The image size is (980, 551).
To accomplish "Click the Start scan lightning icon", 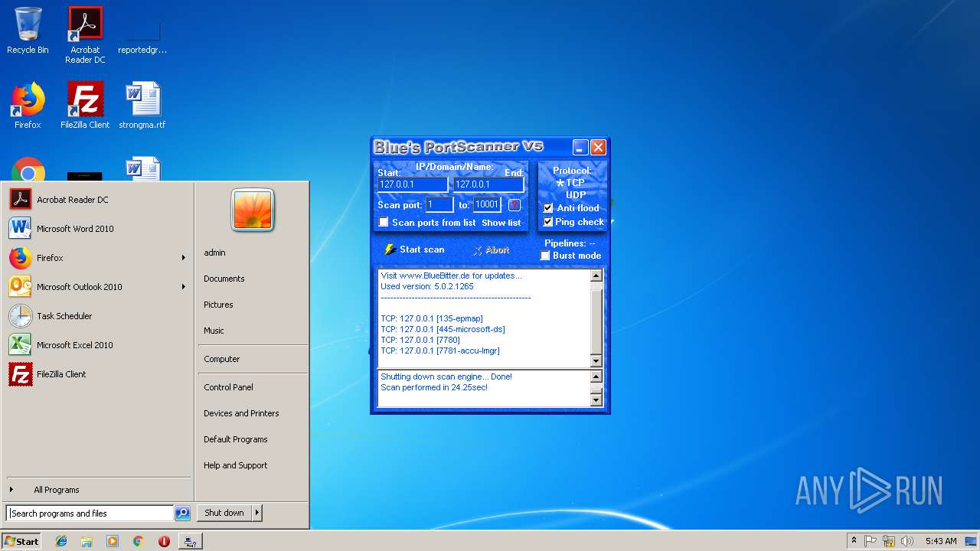I will (x=390, y=249).
